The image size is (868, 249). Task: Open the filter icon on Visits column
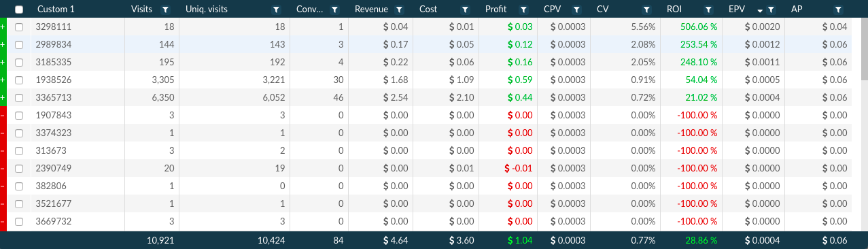pyautogui.click(x=166, y=10)
